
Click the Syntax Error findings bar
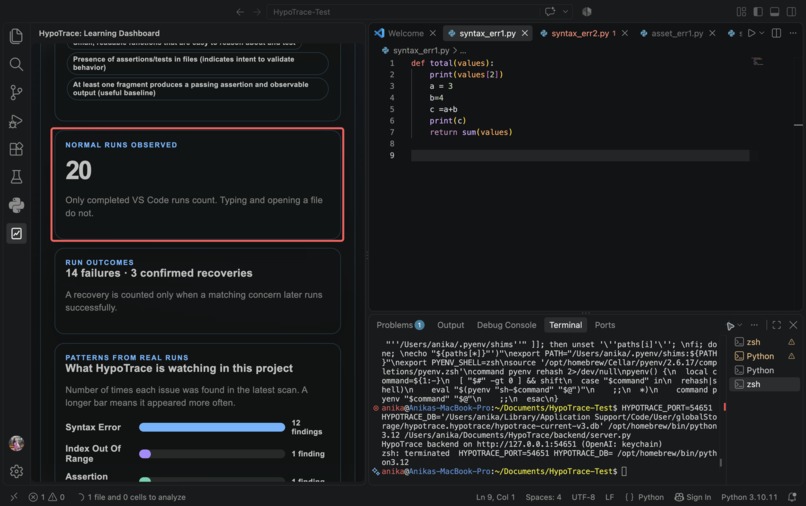212,427
